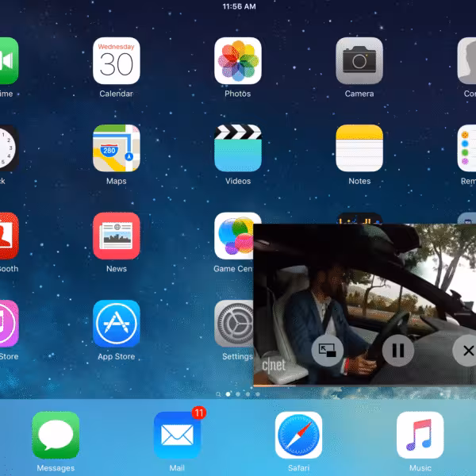The width and height of the screenshot is (476, 476).
Task: Open the Videos app
Action: tap(238, 148)
